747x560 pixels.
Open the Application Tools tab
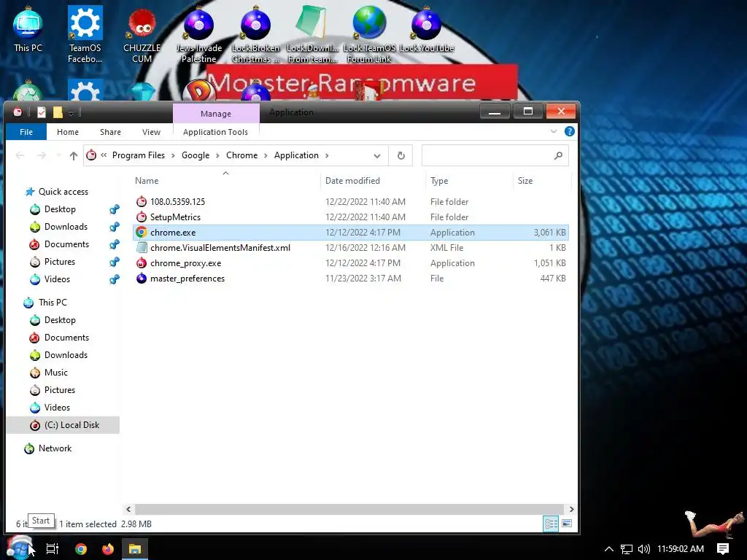[215, 132]
